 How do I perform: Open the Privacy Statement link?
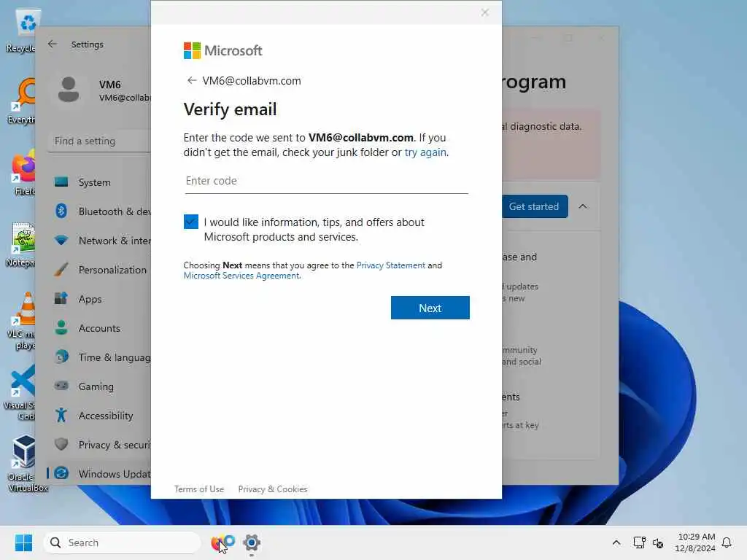[x=391, y=265]
